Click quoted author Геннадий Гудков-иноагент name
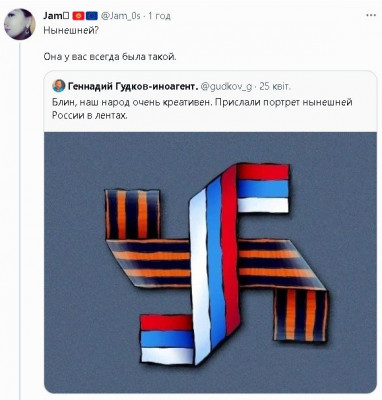This screenshot has width=382, height=400. pos(133,87)
